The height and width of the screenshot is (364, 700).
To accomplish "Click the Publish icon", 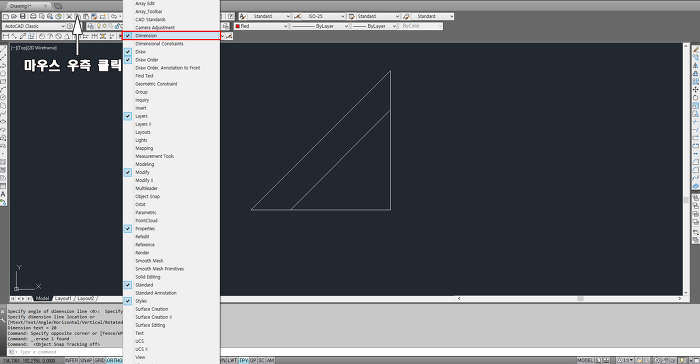I will [50, 16].
